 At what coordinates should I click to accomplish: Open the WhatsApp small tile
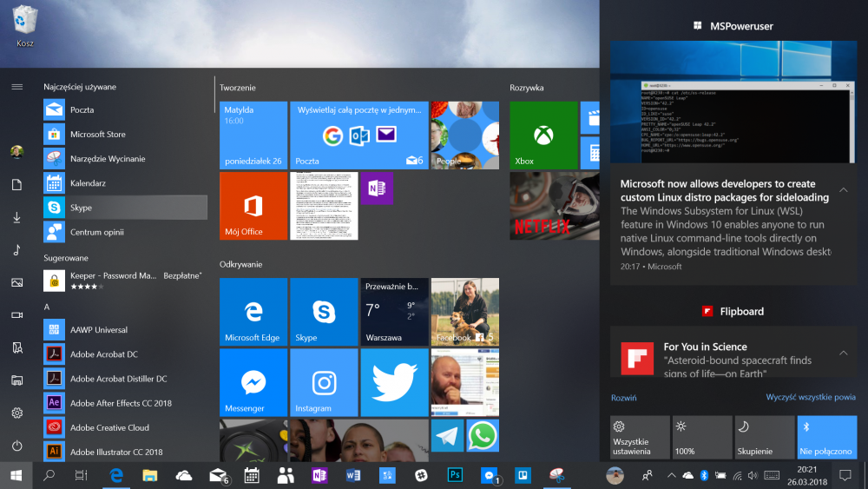483,435
